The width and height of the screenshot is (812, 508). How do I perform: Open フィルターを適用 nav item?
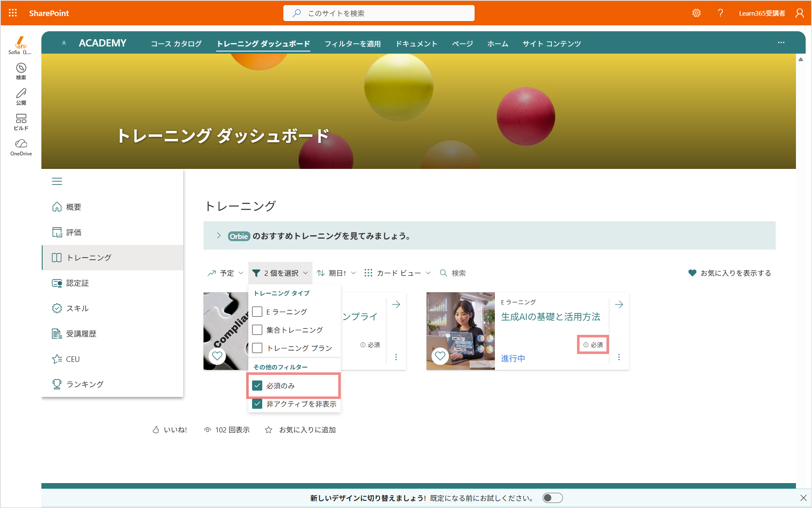353,43
